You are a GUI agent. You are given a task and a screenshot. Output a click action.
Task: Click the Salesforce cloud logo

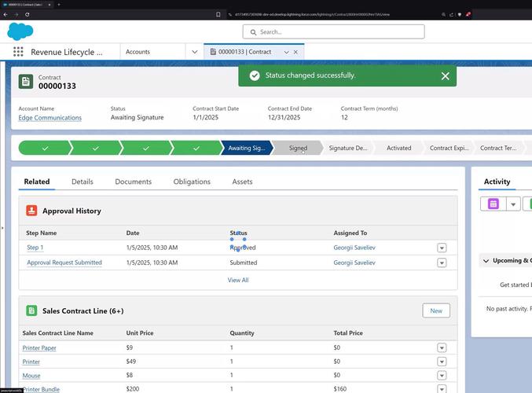(x=20, y=31)
